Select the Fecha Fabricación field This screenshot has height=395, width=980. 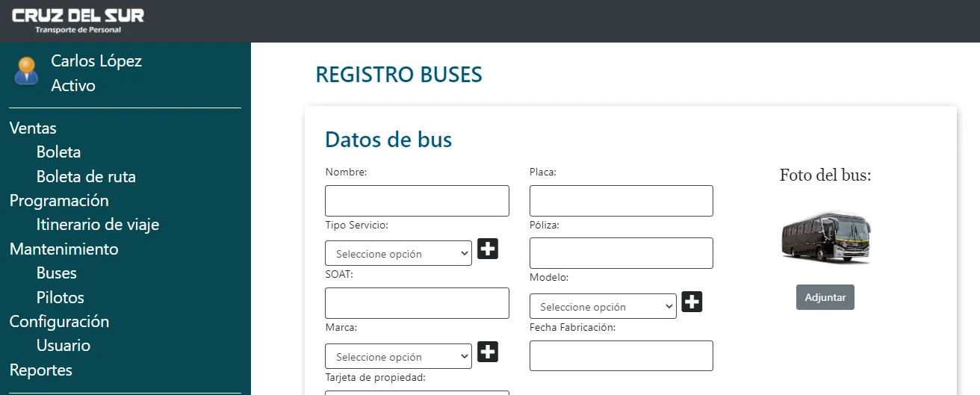coord(621,355)
